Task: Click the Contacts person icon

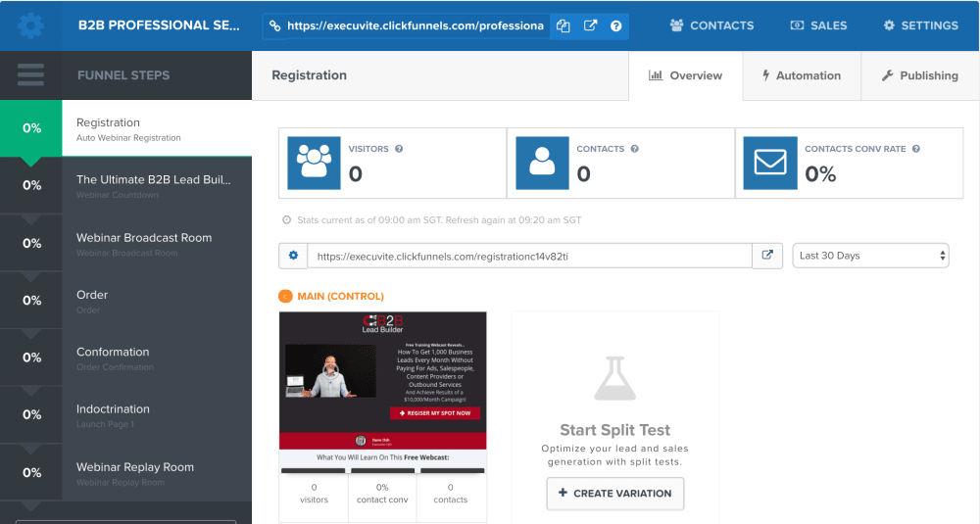Action: tap(542, 163)
